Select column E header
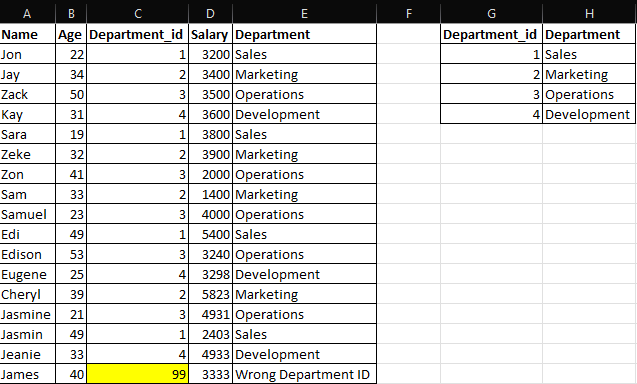 [304, 13]
